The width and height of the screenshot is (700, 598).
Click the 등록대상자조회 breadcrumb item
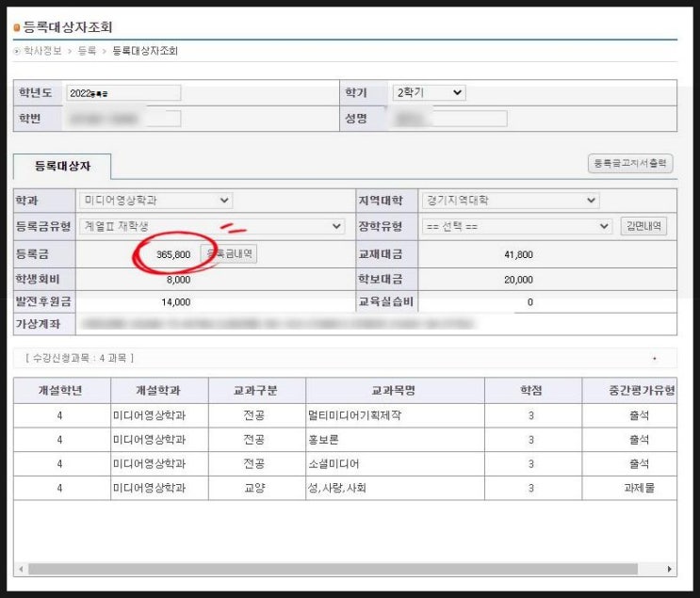[145, 51]
